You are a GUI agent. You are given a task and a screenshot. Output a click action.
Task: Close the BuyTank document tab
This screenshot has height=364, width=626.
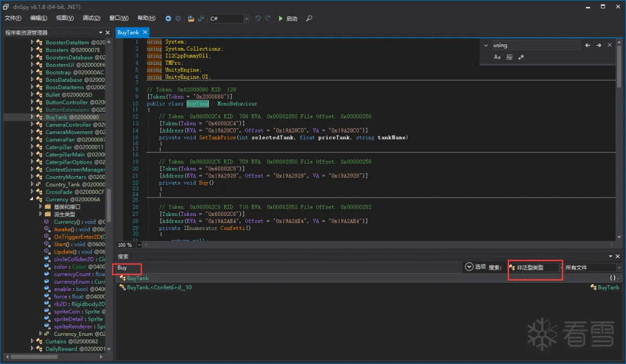coord(146,32)
